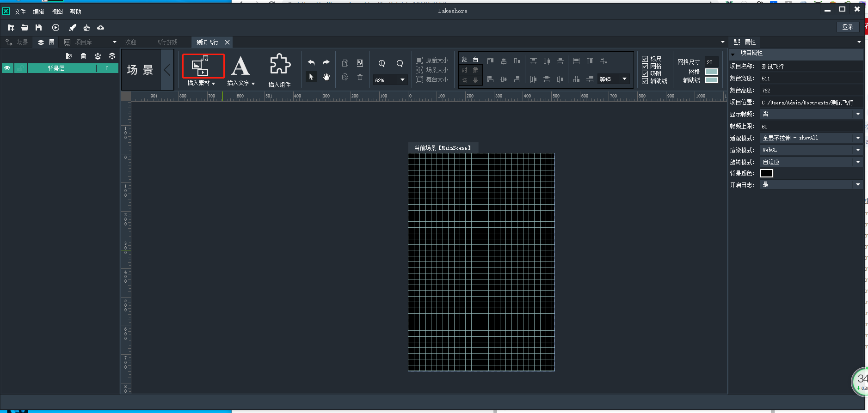
Task: Select the pointer arrow tool
Action: coord(311,77)
